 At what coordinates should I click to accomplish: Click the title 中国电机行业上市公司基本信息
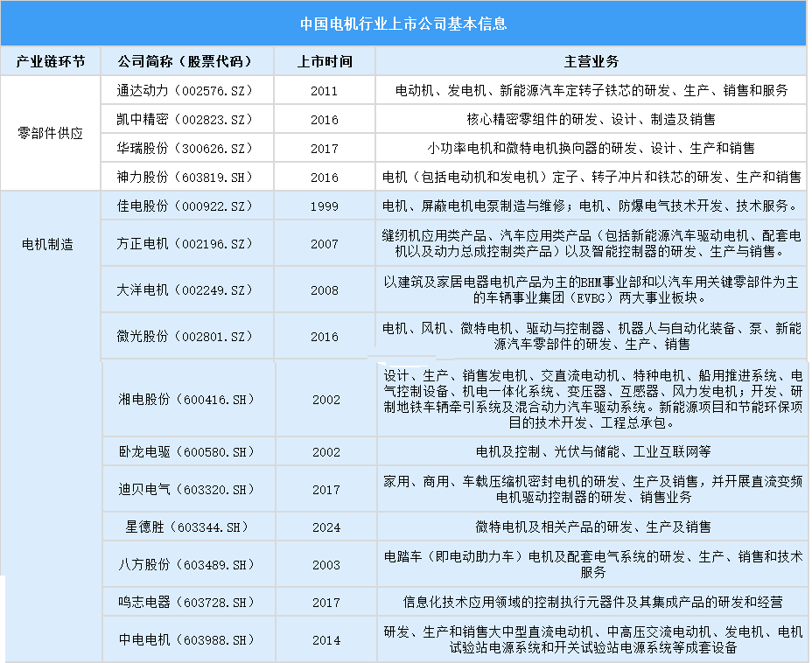[403, 24]
